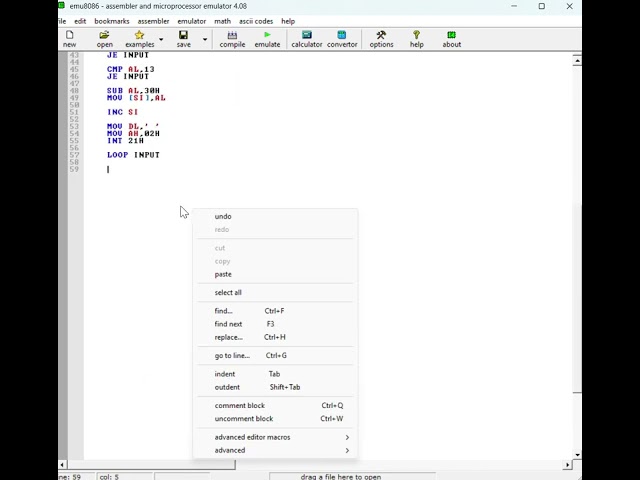640x480 pixels.
Task: Expand the advanced submenu
Action: click(275, 450)
